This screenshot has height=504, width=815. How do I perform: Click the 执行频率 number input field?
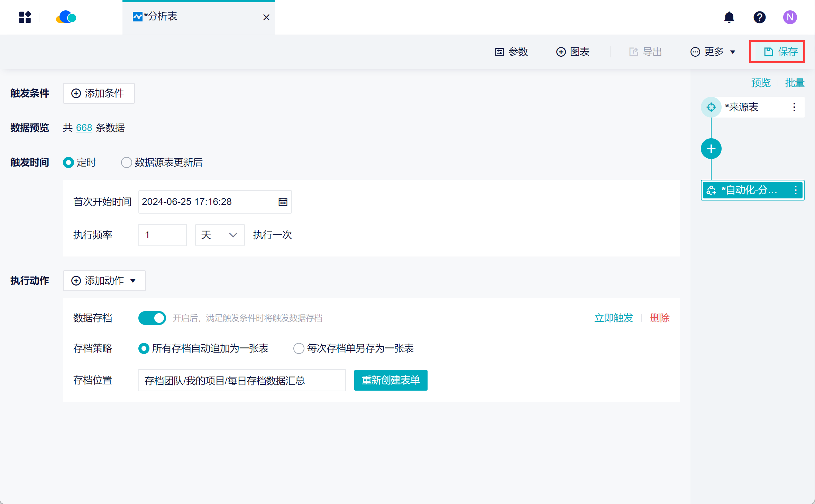[162, 235]
